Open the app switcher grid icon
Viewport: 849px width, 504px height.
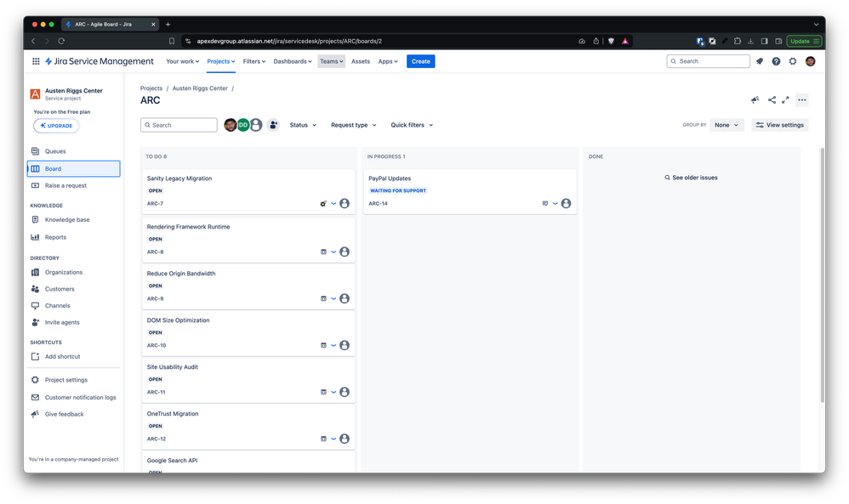[36, 62]
